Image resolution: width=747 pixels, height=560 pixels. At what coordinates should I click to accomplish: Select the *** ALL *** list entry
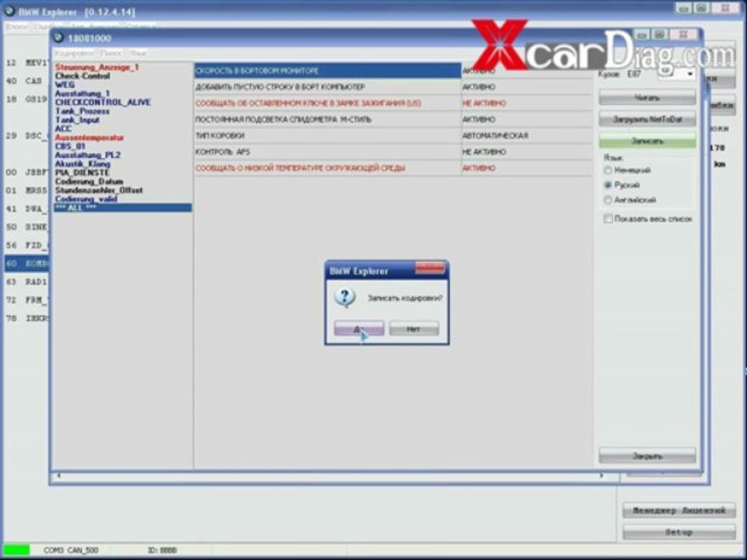click(x=123, y=208)
